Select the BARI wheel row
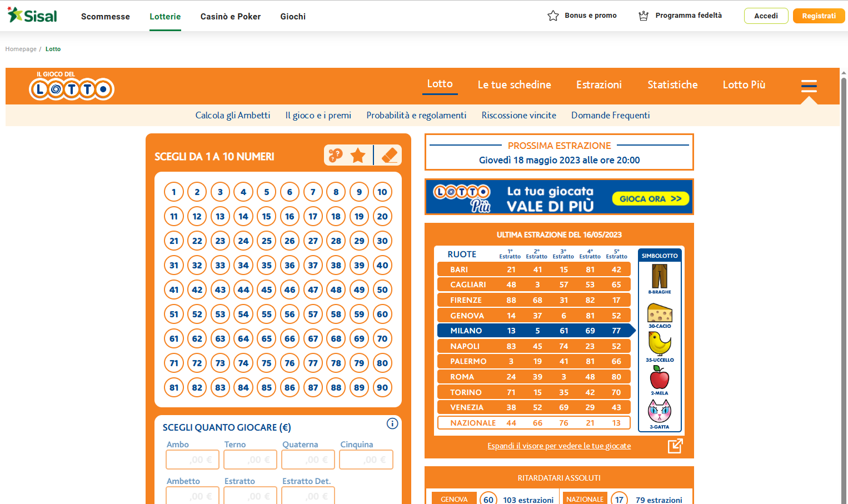Viewport: 848px width, 504px height. [x=534, y=270]
